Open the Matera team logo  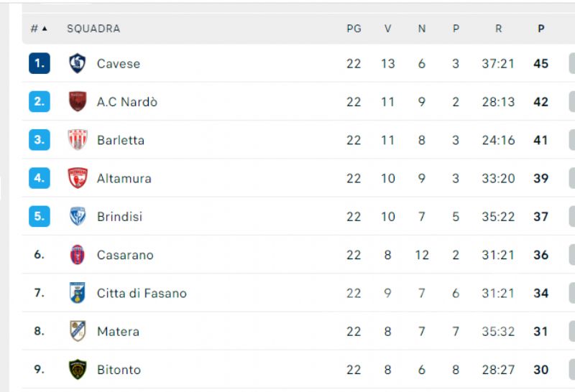pyautogui.click(x=78, y=331)
